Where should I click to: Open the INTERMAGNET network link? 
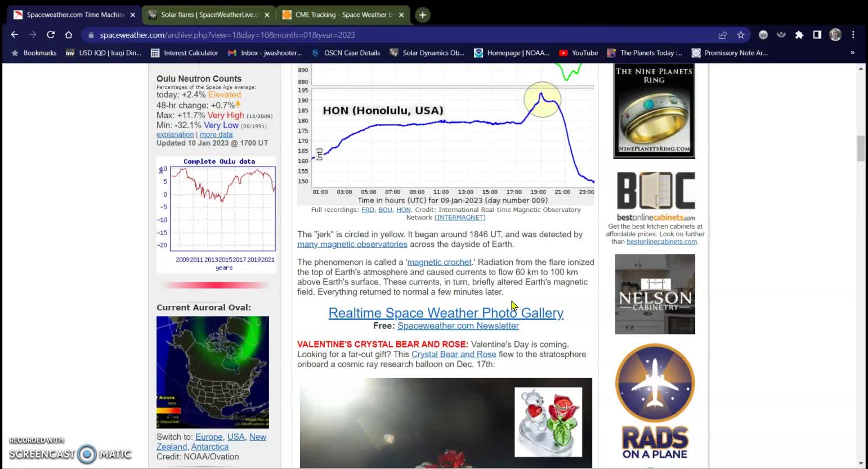460,218
